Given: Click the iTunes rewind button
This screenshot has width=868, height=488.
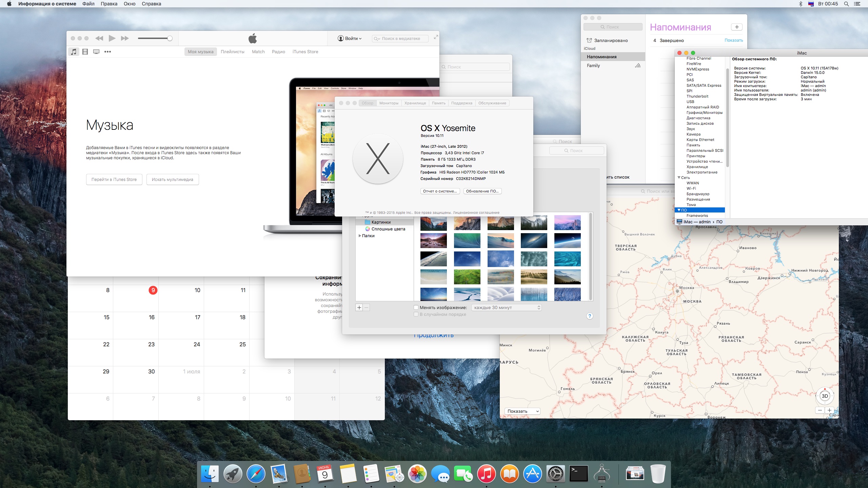Looking at the screenshot, I should tap(99, 38).
